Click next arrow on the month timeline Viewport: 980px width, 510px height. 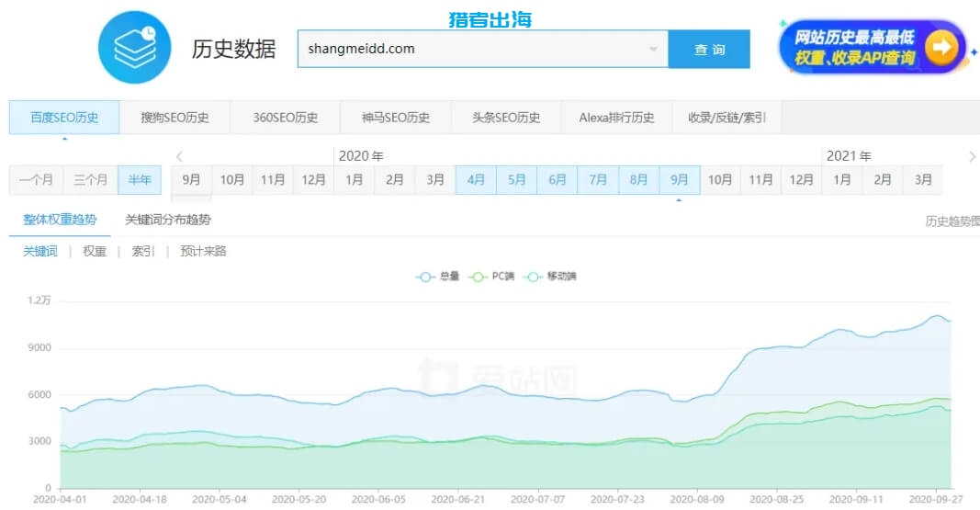click(972, 156)
